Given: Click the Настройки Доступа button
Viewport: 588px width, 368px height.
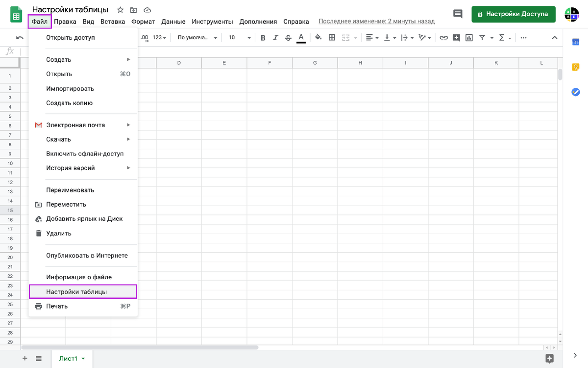Looking at the screenshot, I should 514,14.
